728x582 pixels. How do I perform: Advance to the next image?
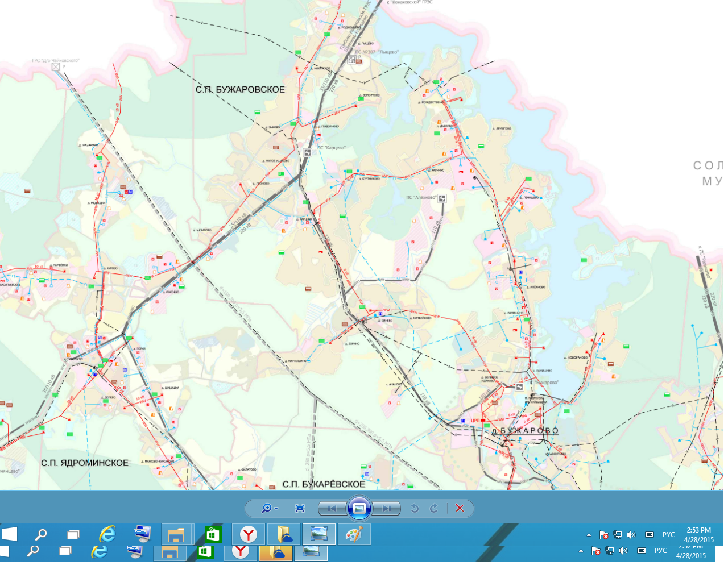(x=387, y=508)
